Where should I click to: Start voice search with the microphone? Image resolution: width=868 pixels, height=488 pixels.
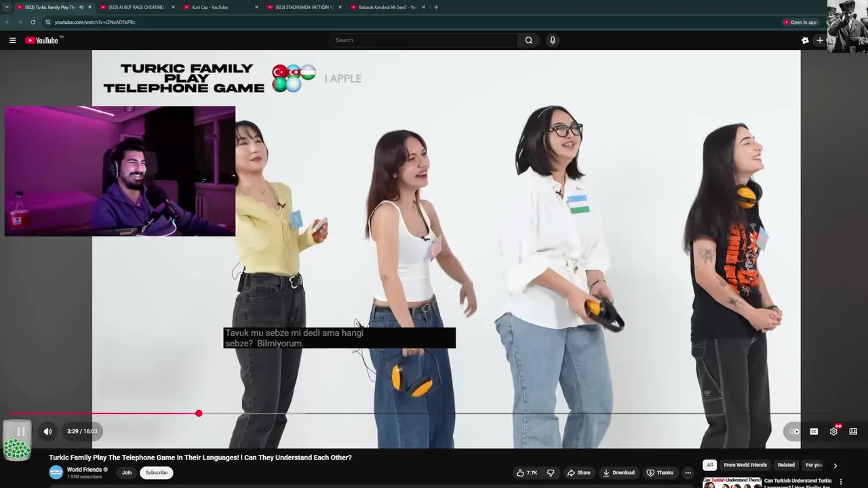click(x=553, y=40)
